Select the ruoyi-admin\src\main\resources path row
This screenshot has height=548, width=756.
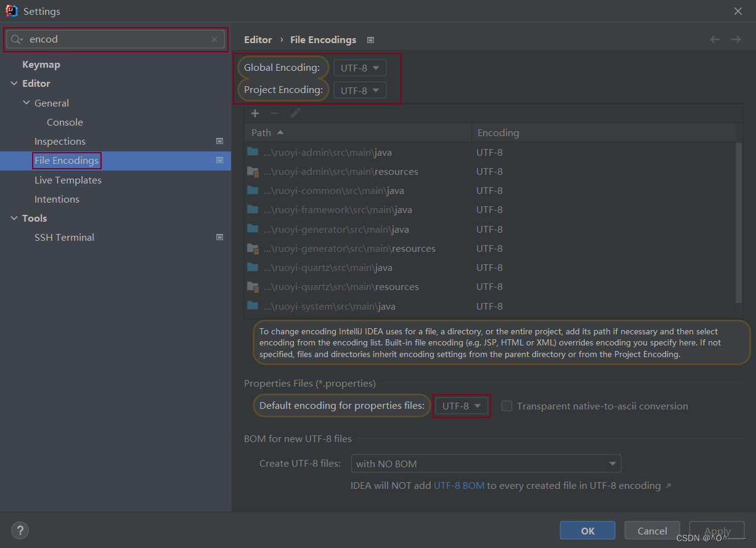point(490,171)
